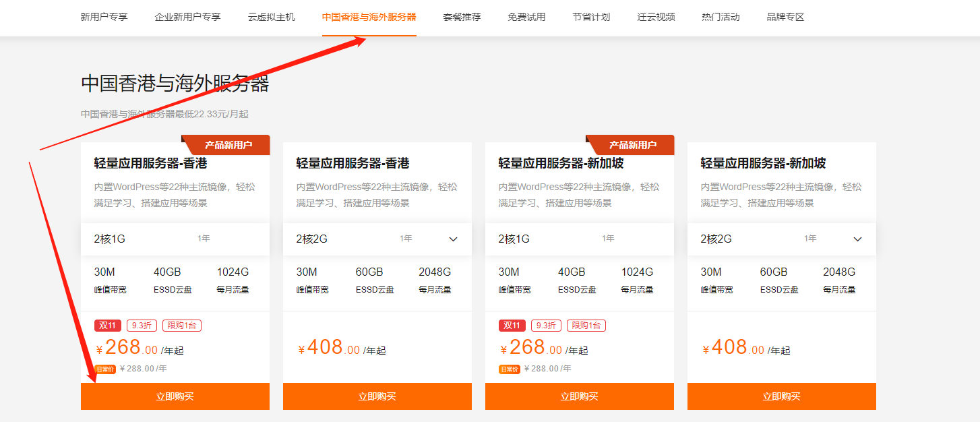This screenshot has width=980, height=422.
Task: Go to 免费试用 tab
Action: 526,17
